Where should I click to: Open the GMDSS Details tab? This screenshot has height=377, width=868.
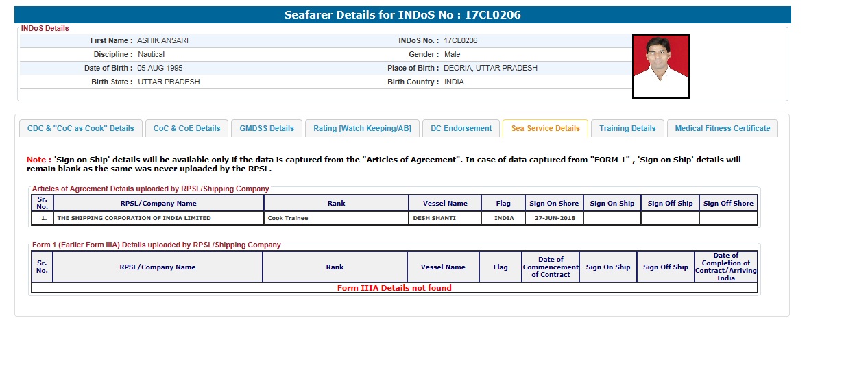(x=267, y=128)
